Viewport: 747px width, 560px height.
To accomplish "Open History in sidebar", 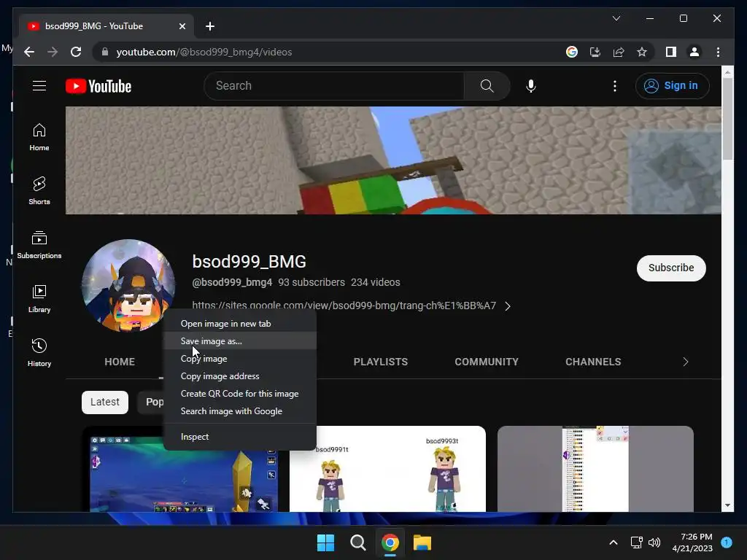I will [x=39, y=352].
